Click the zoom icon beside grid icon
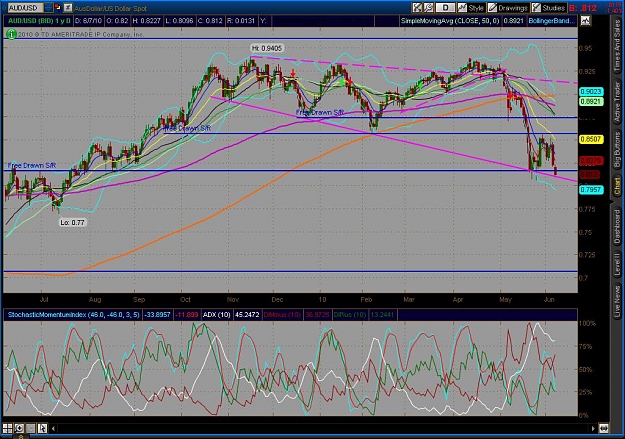This screenshot has height=439, width=625. [19, 429]
